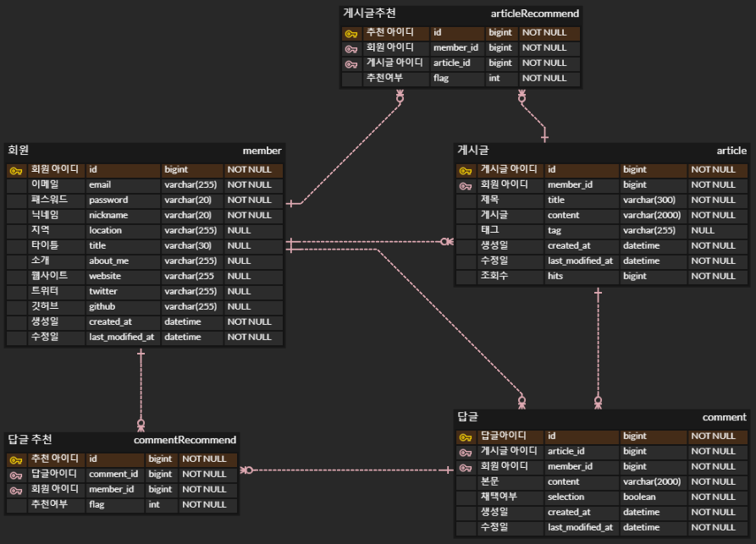Click foreign key icon beside articleRecommend article_id
756x544 pixels.
tap(351, 64)
